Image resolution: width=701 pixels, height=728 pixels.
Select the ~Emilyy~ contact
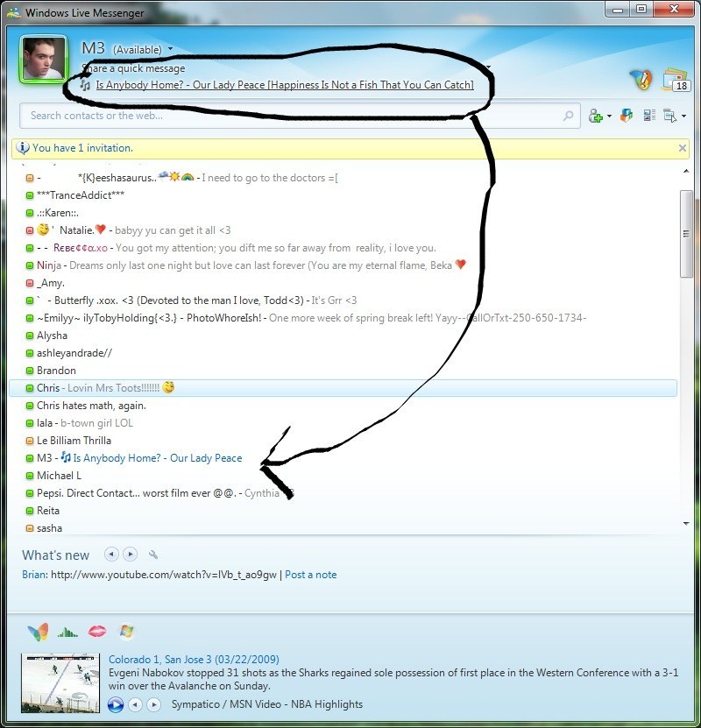click(306, 318)
